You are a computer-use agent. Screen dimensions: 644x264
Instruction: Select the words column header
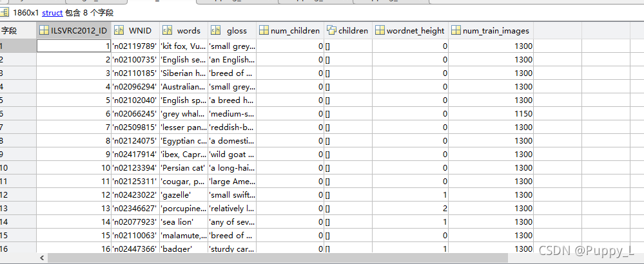click(x=184, y=30)
